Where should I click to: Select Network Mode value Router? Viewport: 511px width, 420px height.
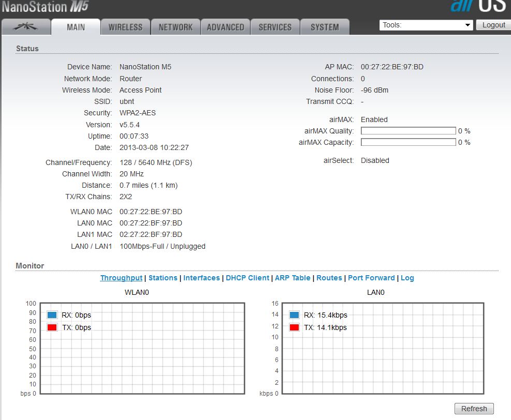pyautogui.click(x=130, y=79)
